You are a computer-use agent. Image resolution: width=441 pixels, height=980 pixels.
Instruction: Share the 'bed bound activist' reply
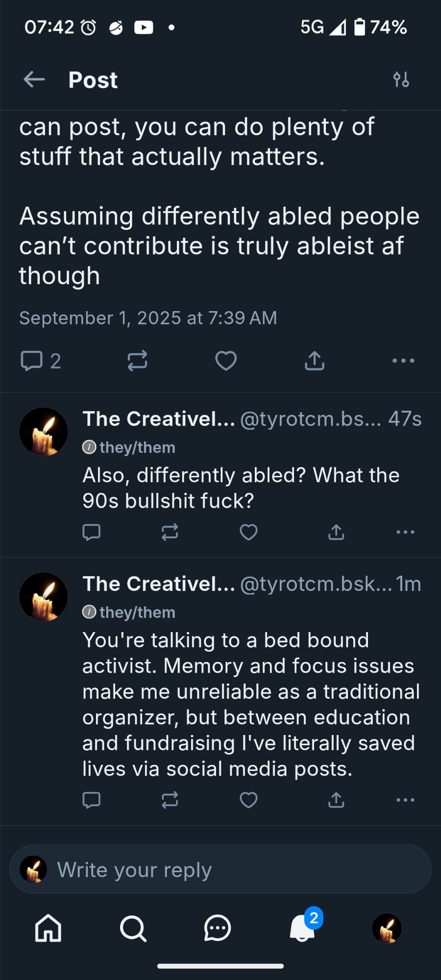click(x=336, y=800)
